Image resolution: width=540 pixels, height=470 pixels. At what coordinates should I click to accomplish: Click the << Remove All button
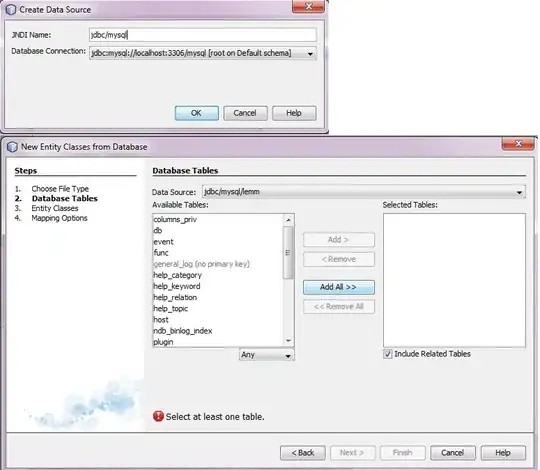coord(339,306)
